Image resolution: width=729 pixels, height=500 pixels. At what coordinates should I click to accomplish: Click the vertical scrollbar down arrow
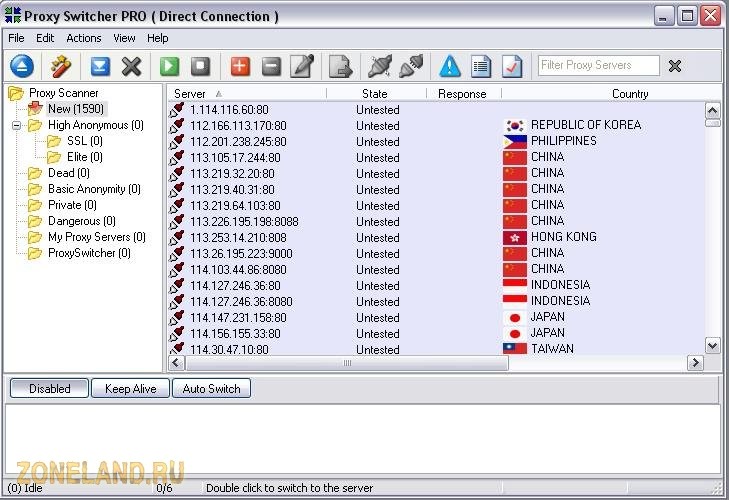point(712,345)
